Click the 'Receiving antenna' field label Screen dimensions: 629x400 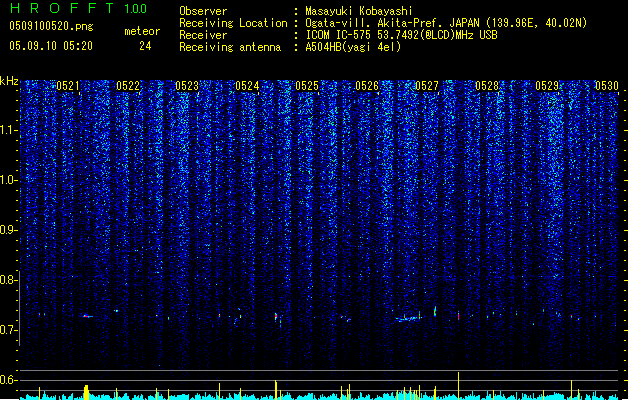click(x=230, y=47)
